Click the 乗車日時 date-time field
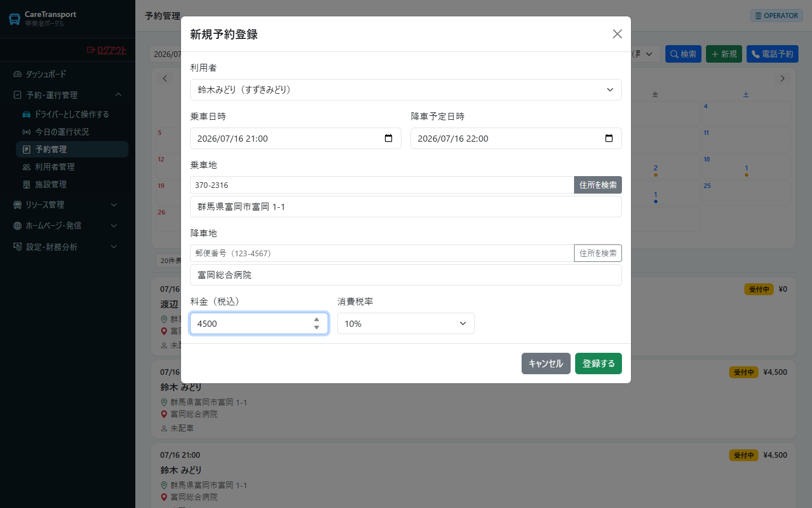Screen dimensions: 812x508 [295, 138]
